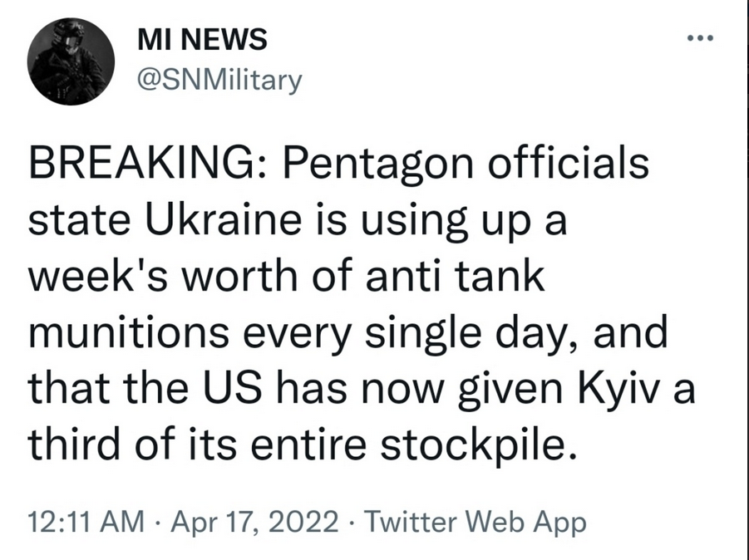Open the MI NEWS display name
The width and height of the screenshot is (749, 560).
click(200, 38)
